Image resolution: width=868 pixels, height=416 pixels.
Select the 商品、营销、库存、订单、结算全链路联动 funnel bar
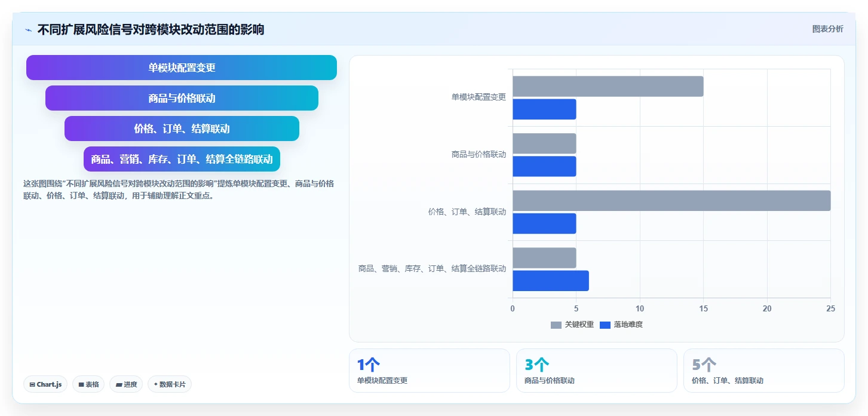[182, 159]
